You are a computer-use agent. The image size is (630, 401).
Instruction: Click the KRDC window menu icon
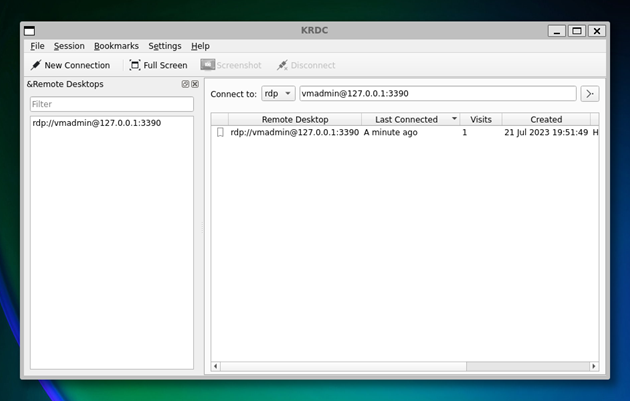[x=29, y=31]
